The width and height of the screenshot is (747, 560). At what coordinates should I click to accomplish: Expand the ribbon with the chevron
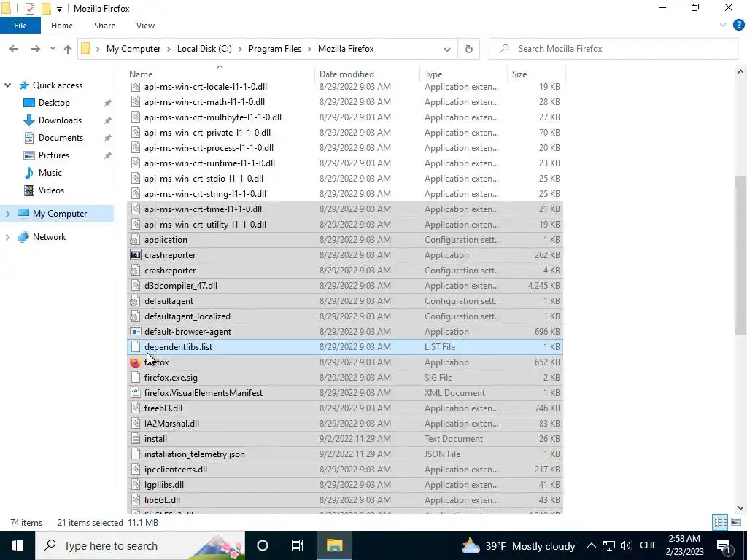pos(723,26)
